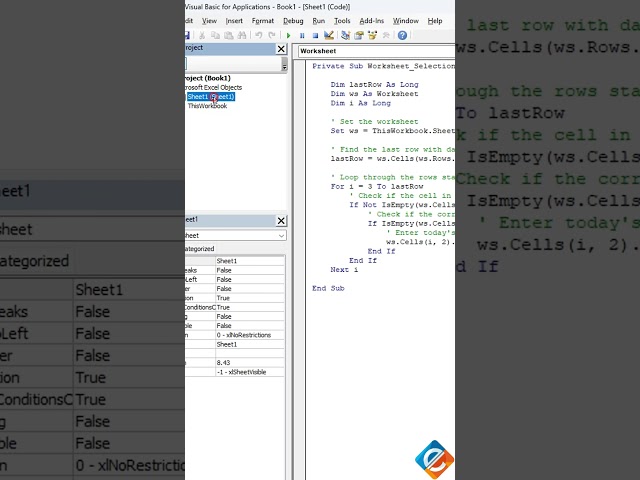Click the "' Set the worksheet" comment line
640x480 pixels.
(x=374, y=122)
